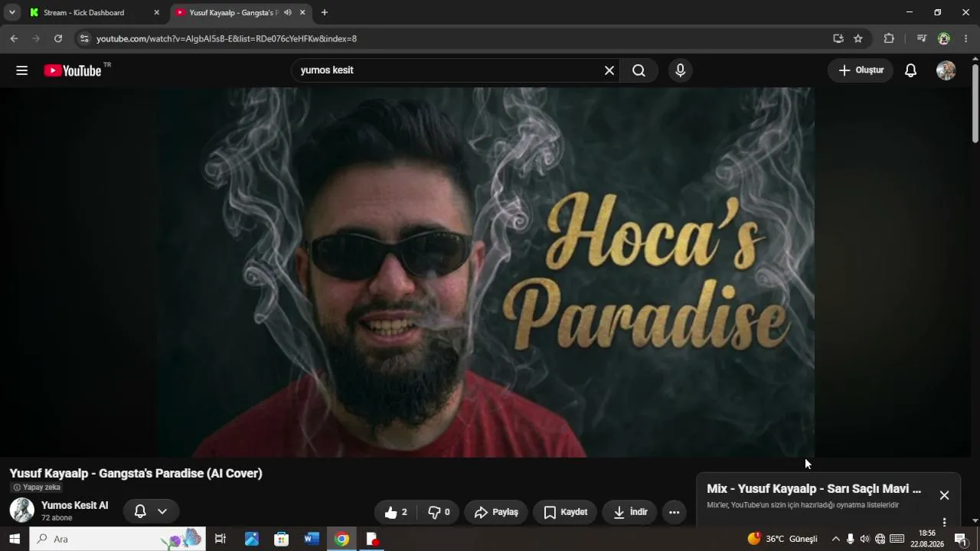Image resolution: width=980 pixels, height=551 pixels.
Task: Open Microsoft Store from the taskbar
Action: 282,539
